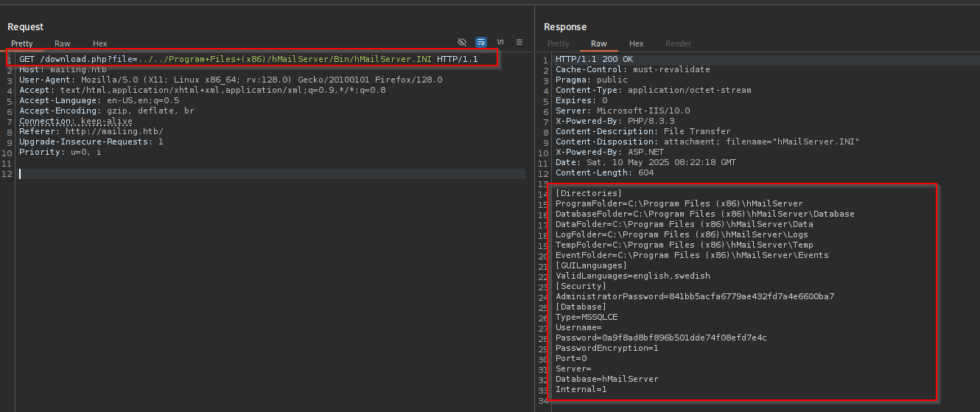The width and height of the screenshot is (980, 412).
Task: Click the X-Powered-By: ASP.NET header
Action: (x=609, y=152)
